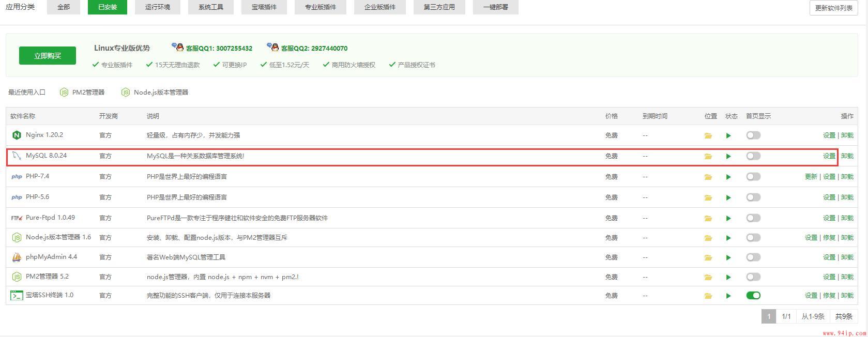Go to page 1 in pagination
This screenshot has width=868, height=337.
tap(769, 316)
